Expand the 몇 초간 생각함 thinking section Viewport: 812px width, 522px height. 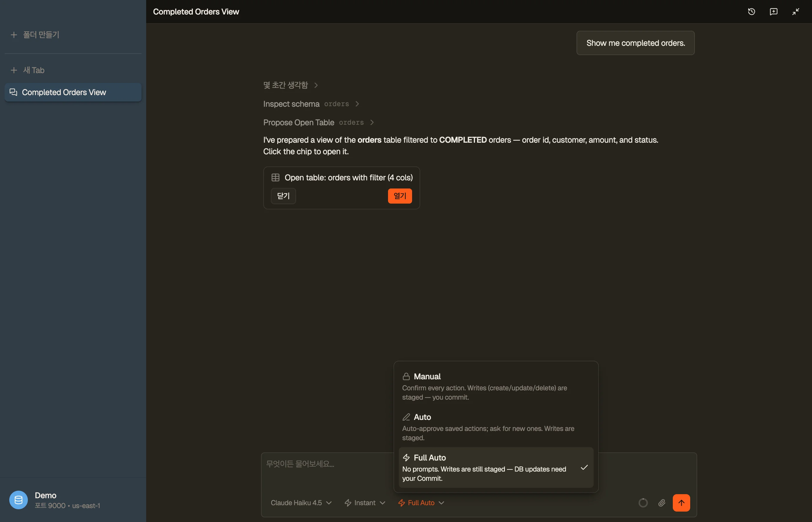(x=291, y=85)
